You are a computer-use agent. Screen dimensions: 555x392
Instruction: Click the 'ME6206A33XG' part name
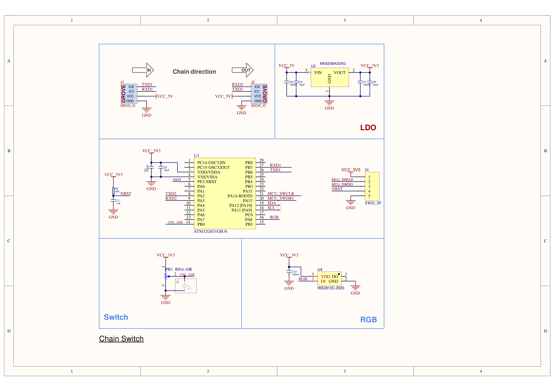click(333, 64)
